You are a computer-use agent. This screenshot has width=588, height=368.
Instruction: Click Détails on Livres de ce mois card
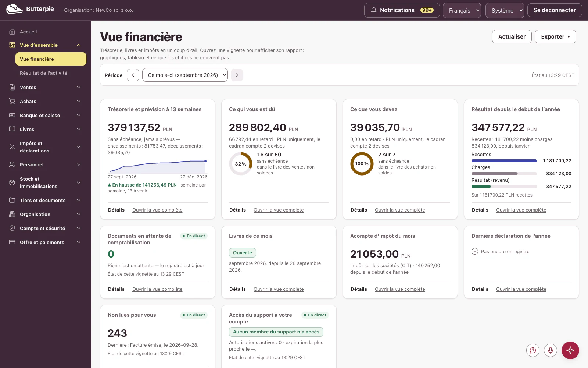click(x=237, y=289)
